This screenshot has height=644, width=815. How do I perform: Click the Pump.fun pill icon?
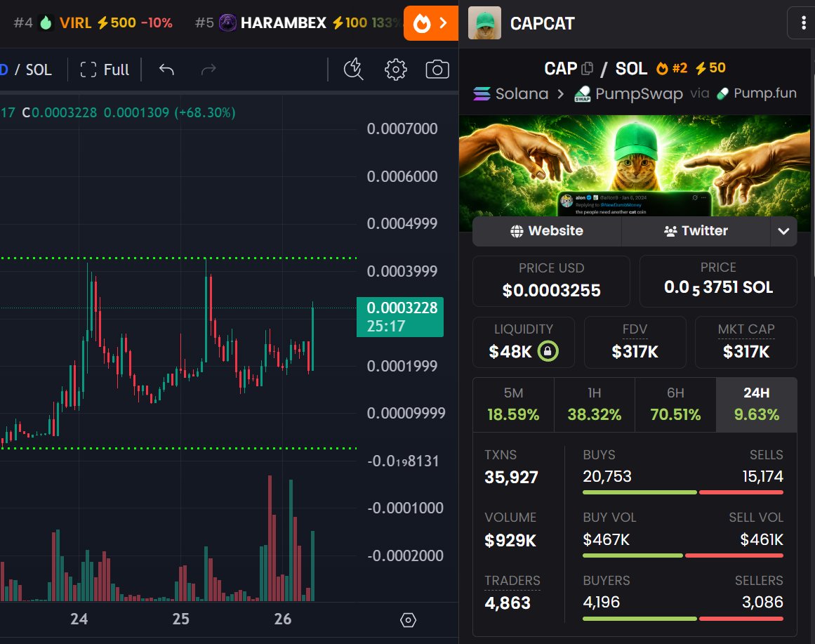(722, 93)
